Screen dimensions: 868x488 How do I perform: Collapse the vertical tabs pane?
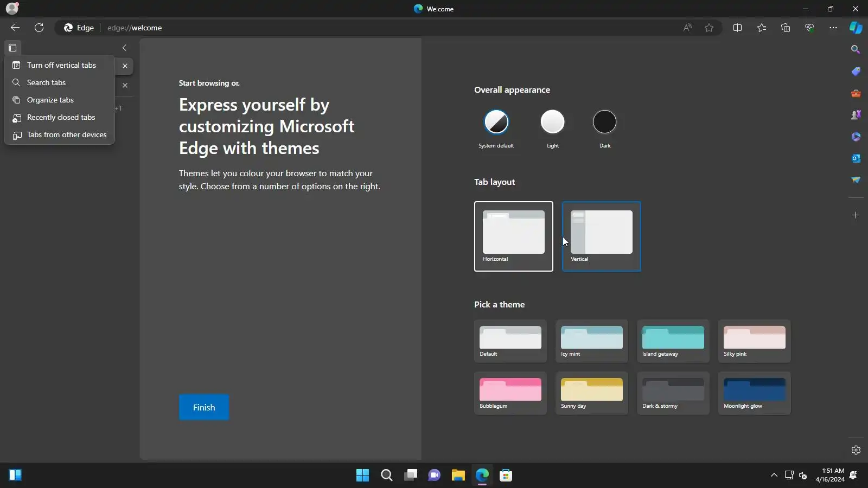coord(124,48)
